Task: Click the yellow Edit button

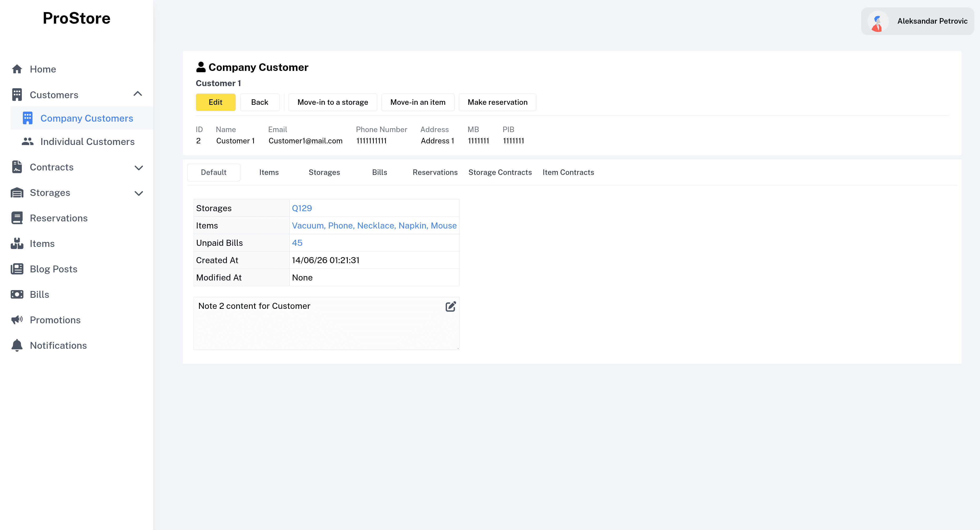Action: [x=215, y=102]
